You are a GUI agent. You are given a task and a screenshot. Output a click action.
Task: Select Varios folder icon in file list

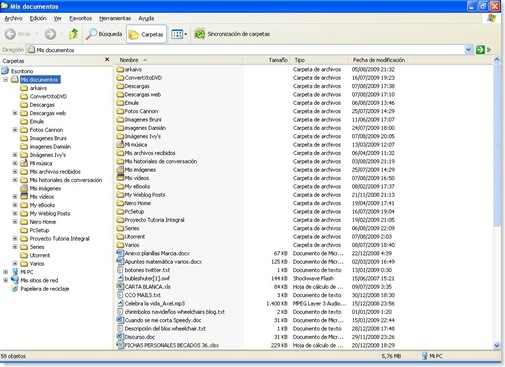coord(120,245)
